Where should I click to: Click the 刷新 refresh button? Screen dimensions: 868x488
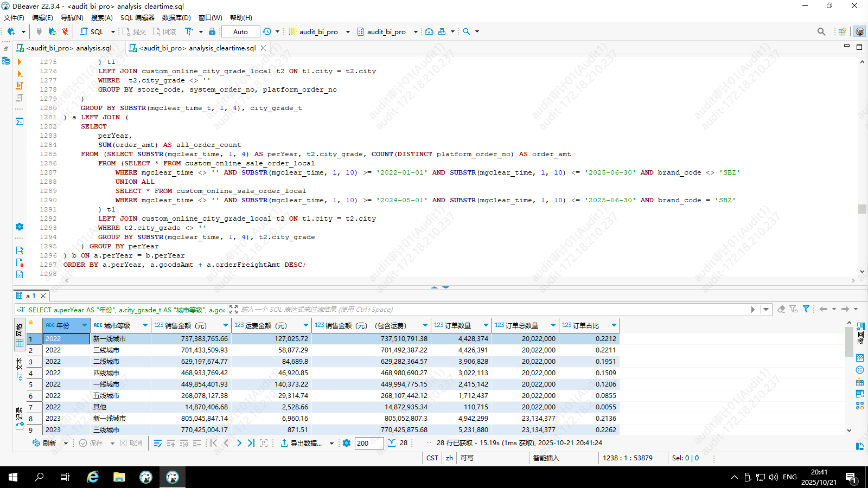pyautogui.click(x=44, y=443)
